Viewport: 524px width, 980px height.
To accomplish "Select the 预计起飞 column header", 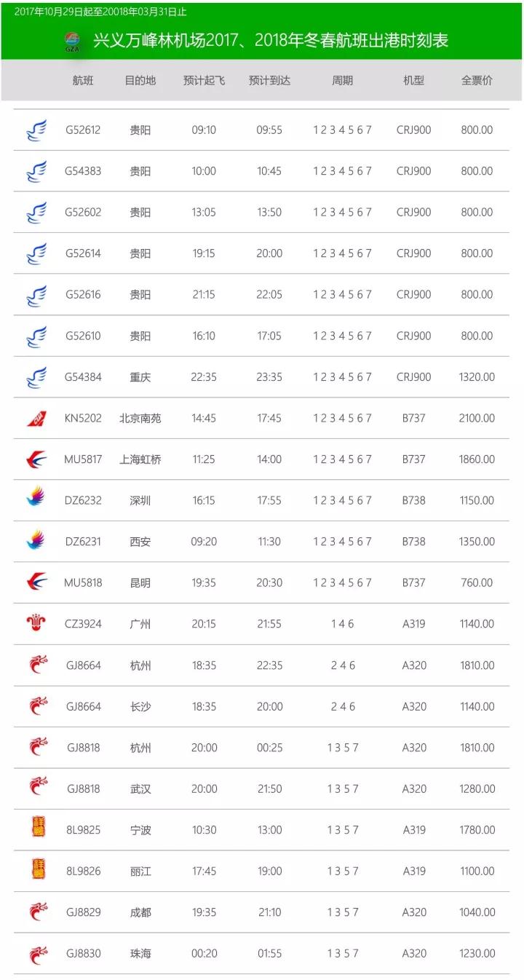I will [204, 80].
